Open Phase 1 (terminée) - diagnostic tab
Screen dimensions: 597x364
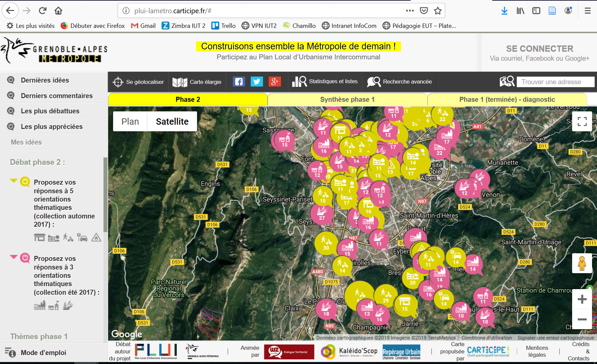[507, 99]
